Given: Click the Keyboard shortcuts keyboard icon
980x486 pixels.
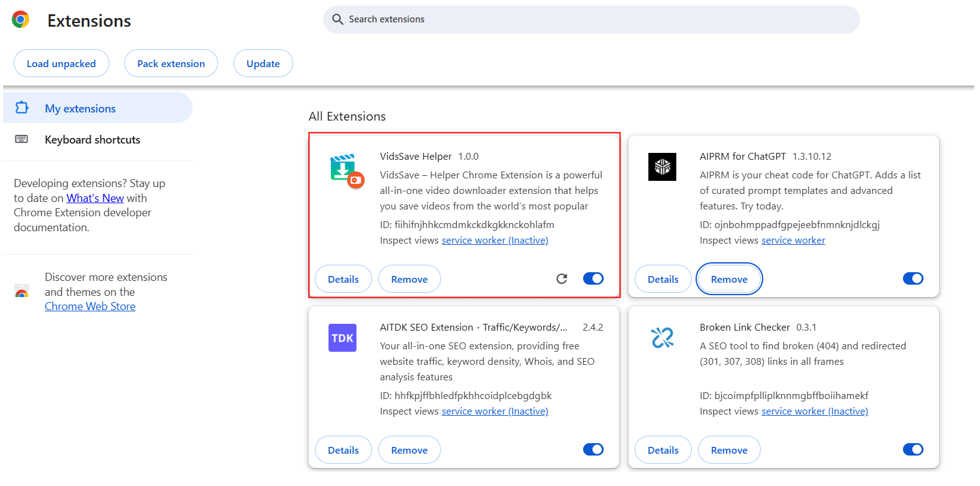Looking at the screenshot, I should tap(22, 139).
